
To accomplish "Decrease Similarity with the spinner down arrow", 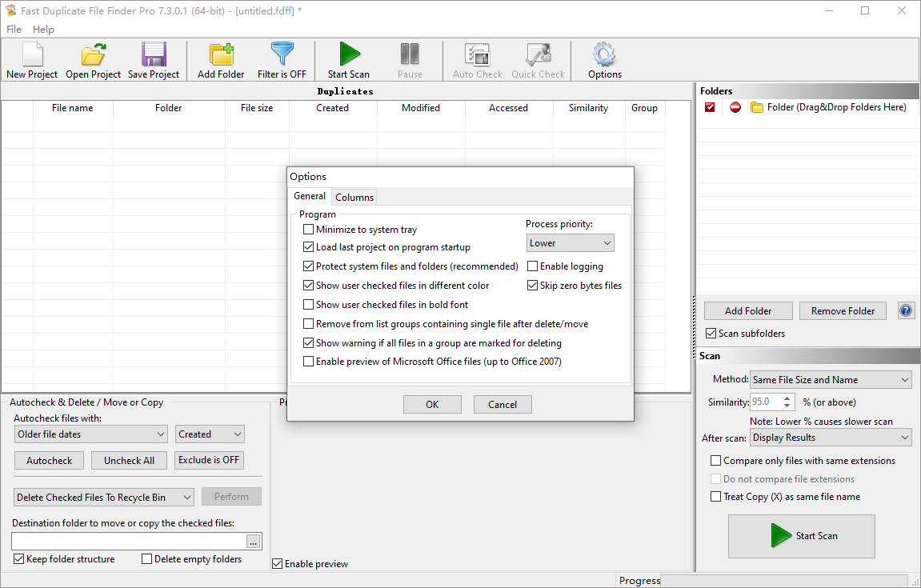I will tap(787, 406).
